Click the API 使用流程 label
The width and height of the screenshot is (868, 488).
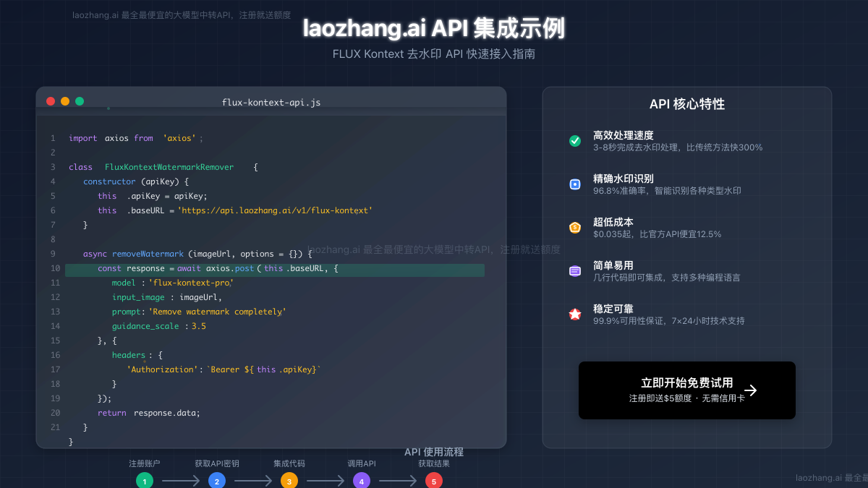pyautogui.click(x=434, y=452)
